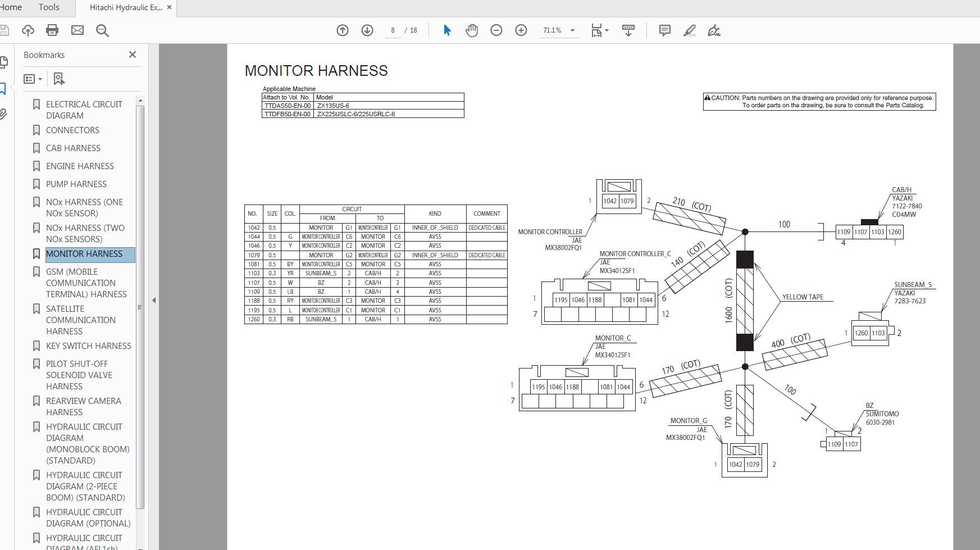The height and width of the screenshot is (550, 980).
Task: Go to next page arrow
Action: 367,30
